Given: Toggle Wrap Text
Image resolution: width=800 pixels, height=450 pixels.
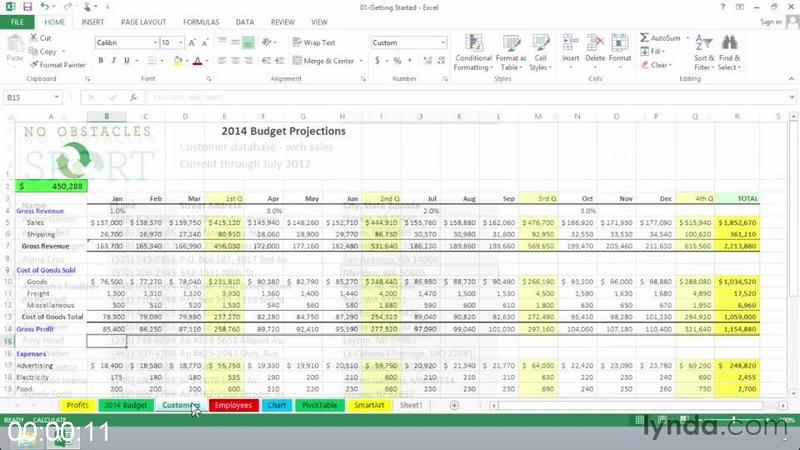Looking at the screenshot, I should pyautogui.click(x=314, y=43).
